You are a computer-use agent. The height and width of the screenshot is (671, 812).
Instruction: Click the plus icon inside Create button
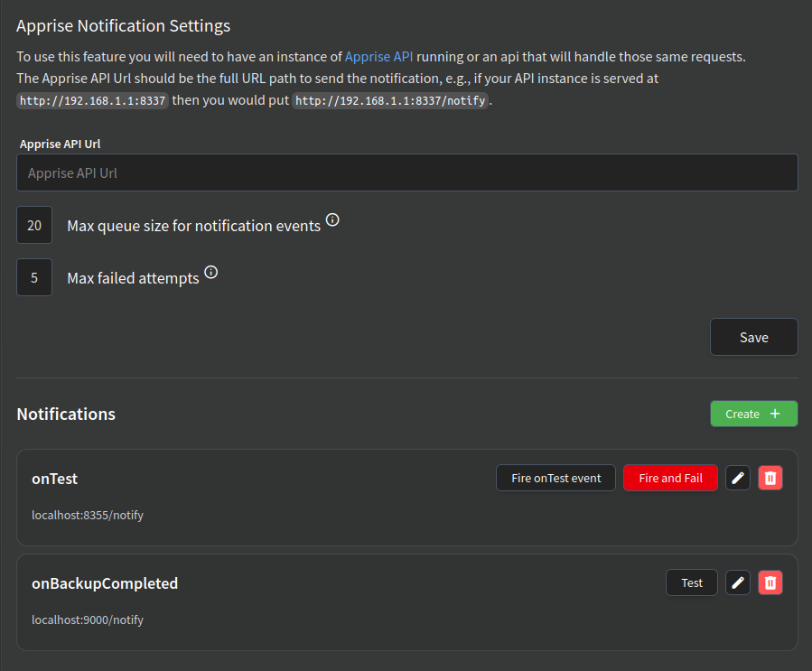coord(773,413)
